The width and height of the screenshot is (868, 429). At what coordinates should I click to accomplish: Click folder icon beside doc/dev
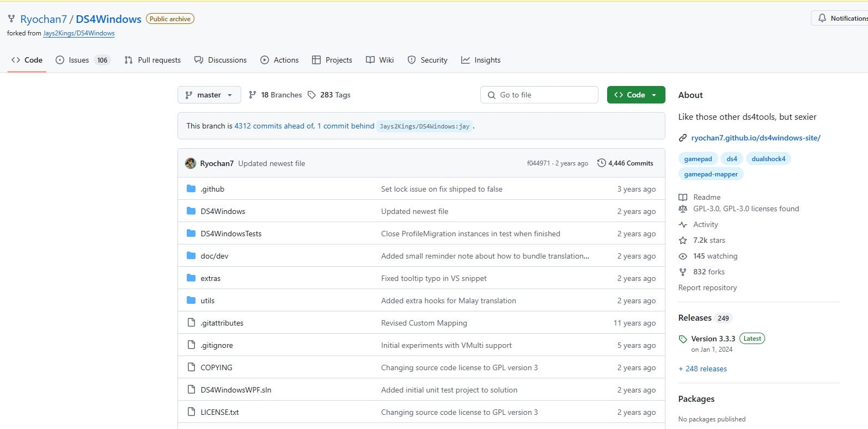(x=191, y=256)
